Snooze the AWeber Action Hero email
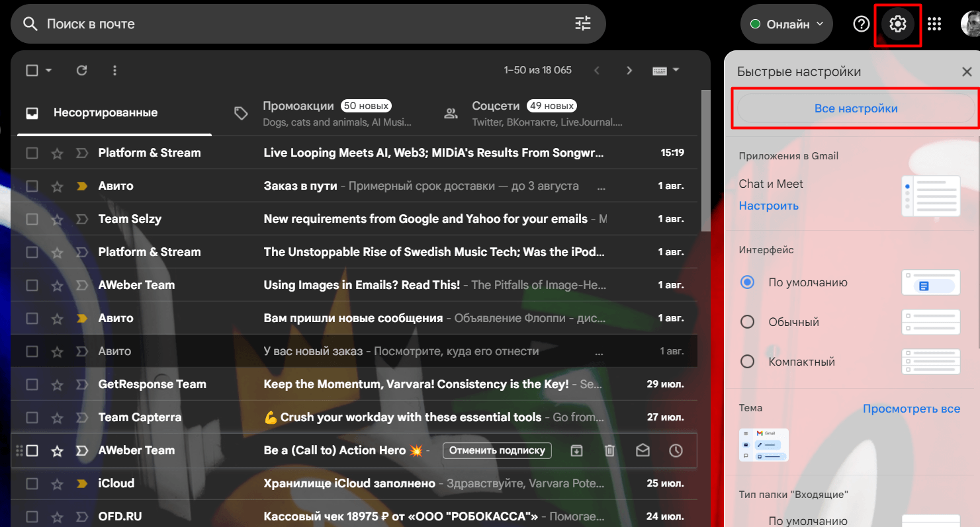This screenshot has height=527, width=980. (676, 451)
